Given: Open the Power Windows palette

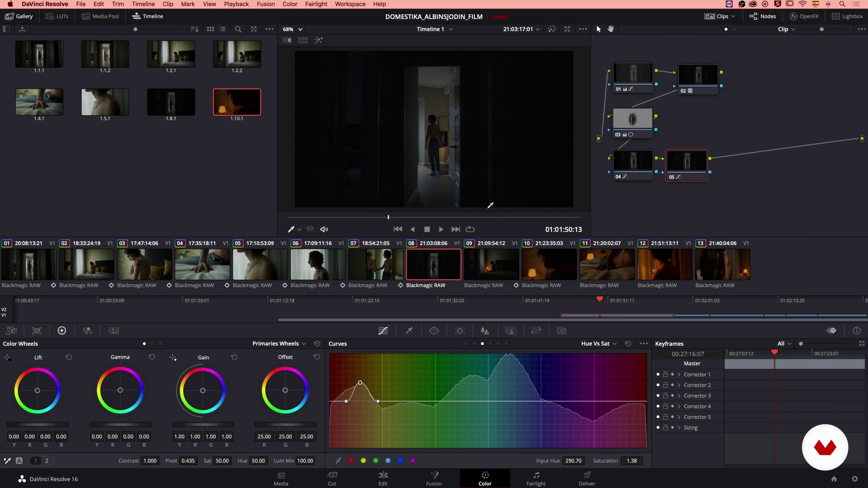Looking at the screenshot, I should (434, 331).
